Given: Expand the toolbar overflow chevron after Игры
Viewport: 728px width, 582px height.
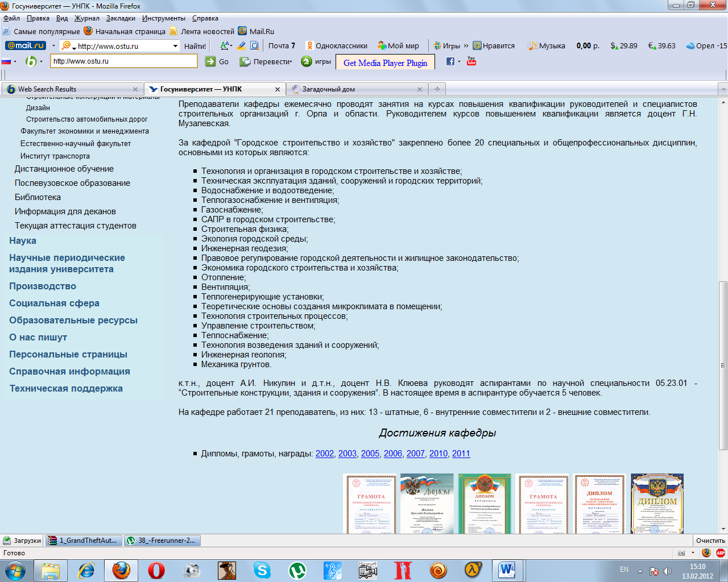Looking at the screenshot, I should 466,45.
